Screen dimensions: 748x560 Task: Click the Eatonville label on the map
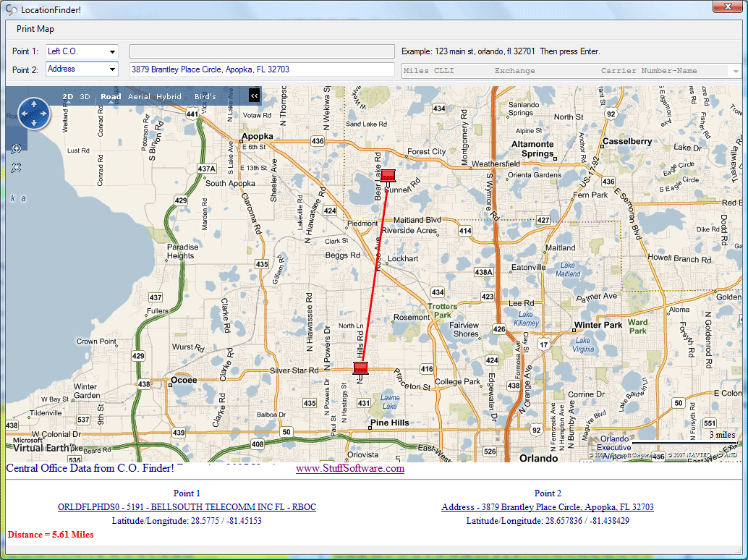[x=529, y=267]
